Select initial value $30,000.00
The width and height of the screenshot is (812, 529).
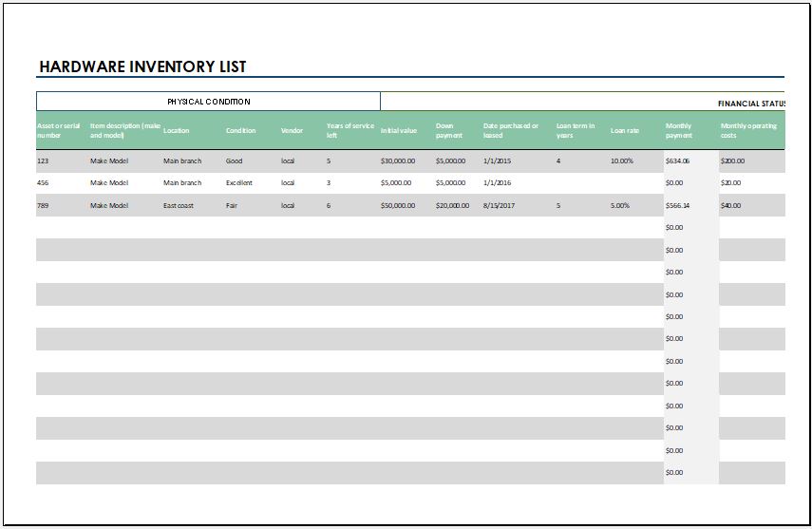pos(398,161)
